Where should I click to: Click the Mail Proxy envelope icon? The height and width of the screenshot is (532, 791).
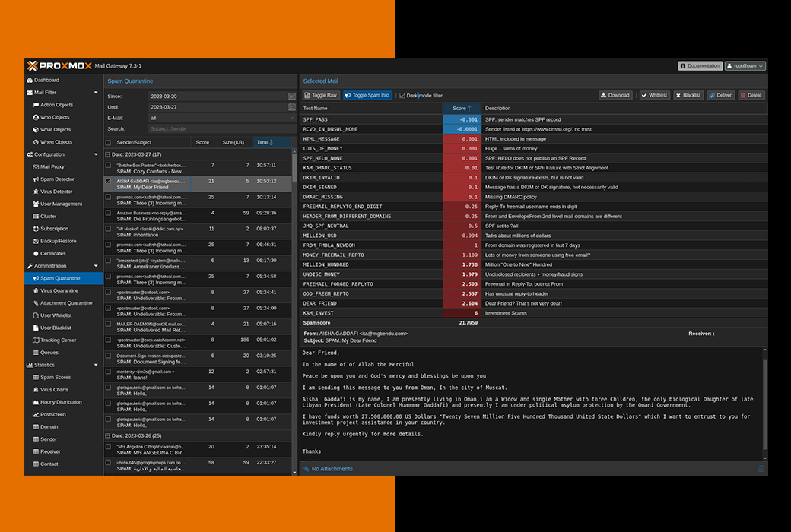[x=36, y=167]
